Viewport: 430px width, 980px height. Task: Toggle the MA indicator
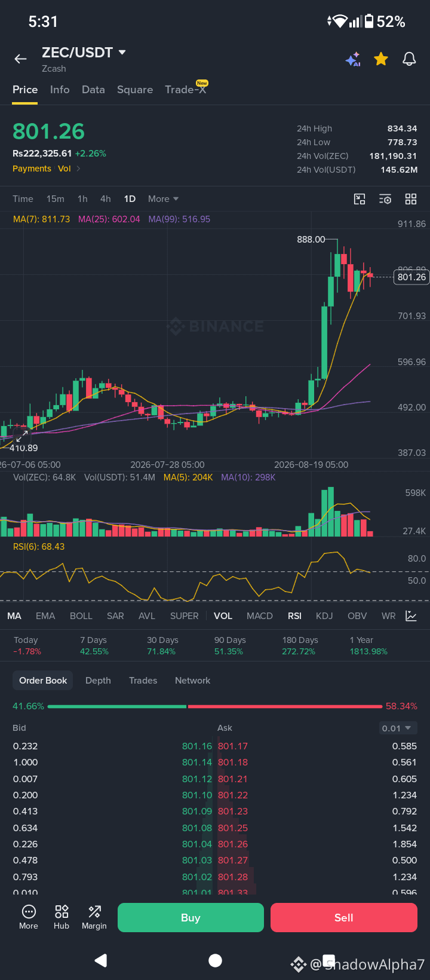14,616
